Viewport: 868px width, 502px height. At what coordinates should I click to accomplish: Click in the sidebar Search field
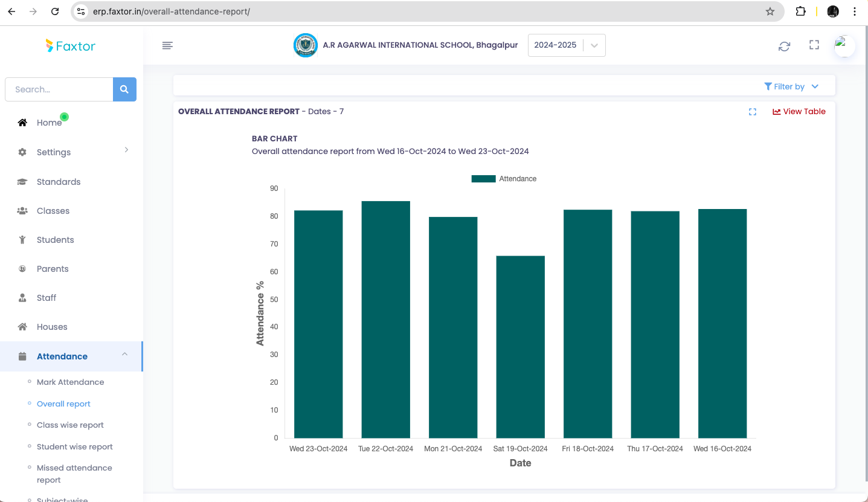pyautogui.click(x=59, y=89)
